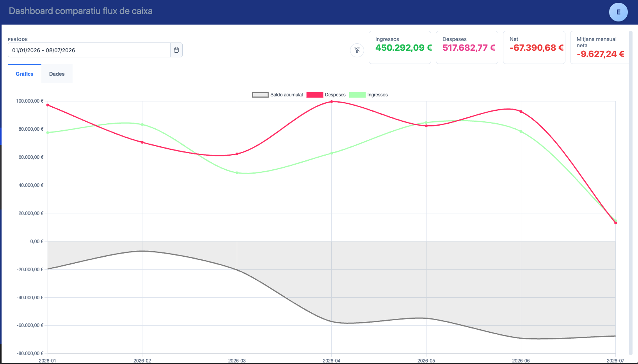Open the calendar date picker icon
This screenshot has width=638, height=364.
tap(176, 50)
